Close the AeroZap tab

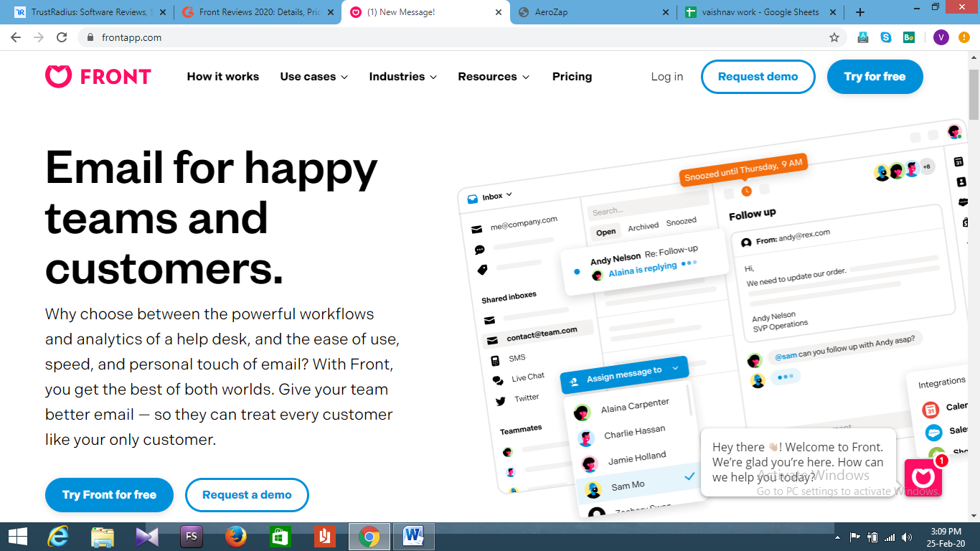click(666, 12)
